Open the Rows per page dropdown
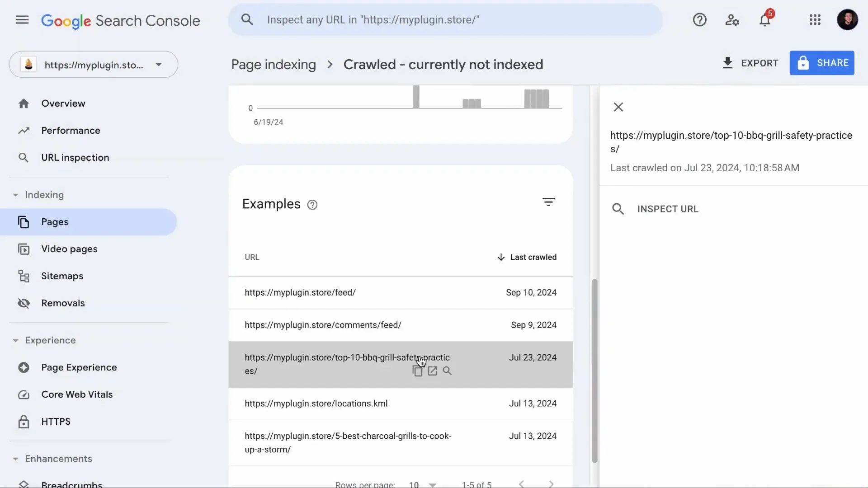This screenshot has height=488, width=868. [x=422, y=484]
